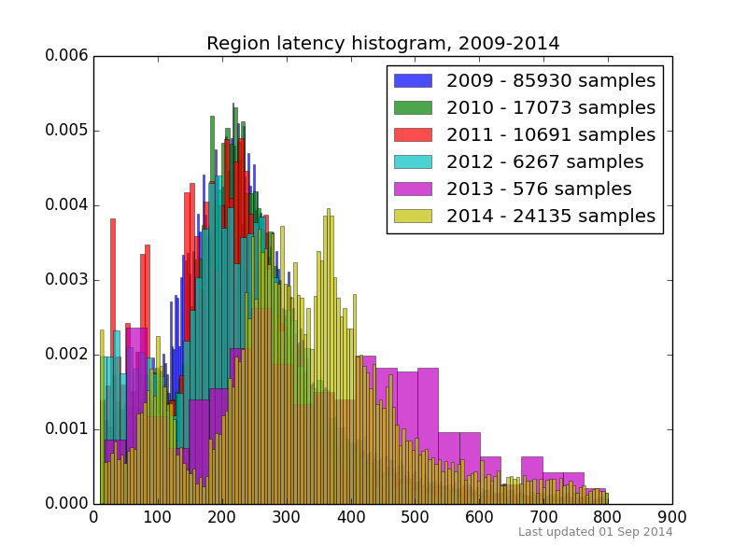This screenshot has width=747, height=560.
Task: Click the chart title 'Region latency histogram, 2009-2014'
Action: point(383,43)
